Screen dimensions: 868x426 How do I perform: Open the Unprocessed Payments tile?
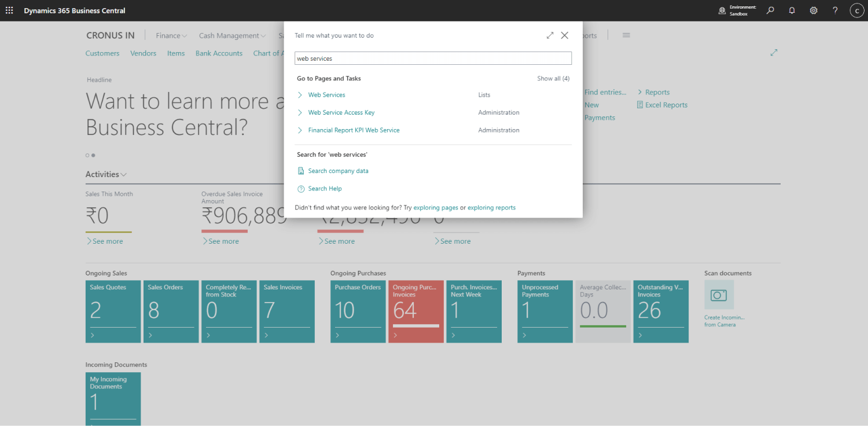[x=545, y=311]
